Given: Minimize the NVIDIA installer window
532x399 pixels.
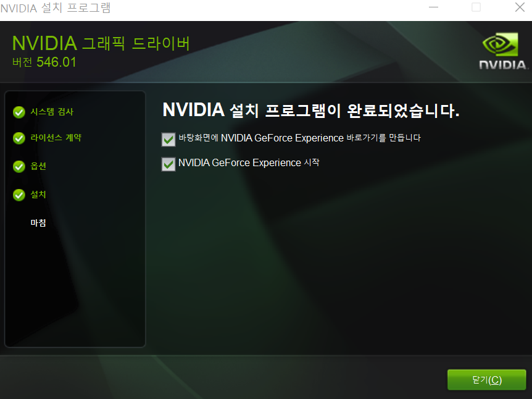Looking at the screenshot, I should click(x=434, y=7).
